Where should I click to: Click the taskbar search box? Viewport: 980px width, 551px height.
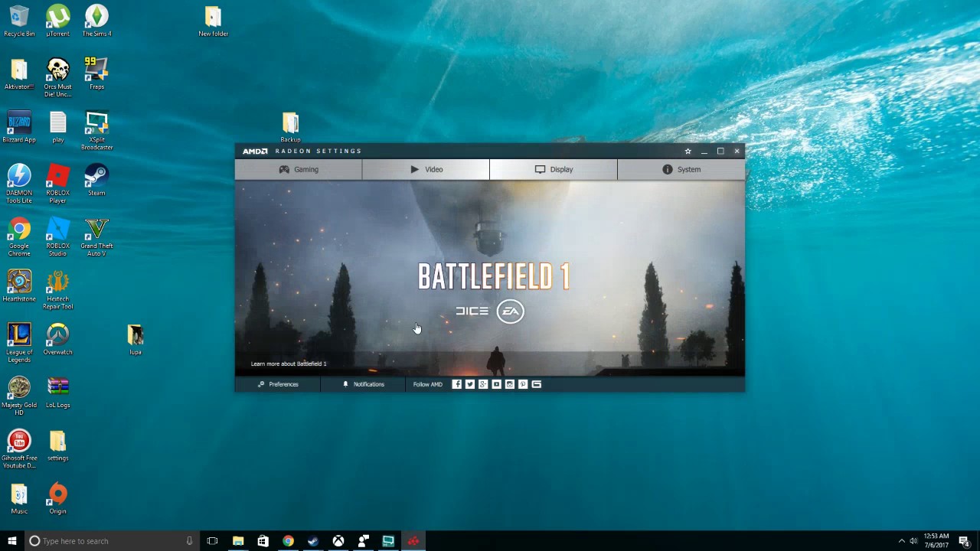(x=111, y=541)
